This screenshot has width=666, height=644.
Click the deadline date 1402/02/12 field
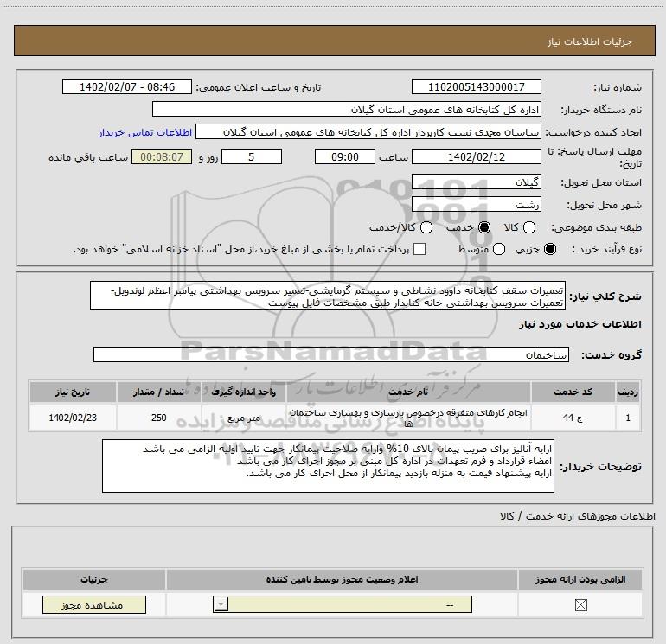476,157
